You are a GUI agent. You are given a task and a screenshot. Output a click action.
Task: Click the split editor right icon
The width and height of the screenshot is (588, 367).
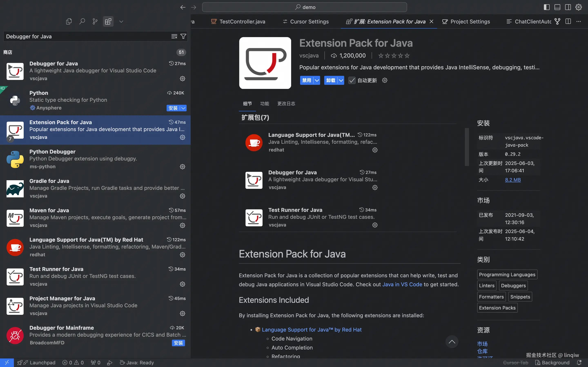pyautogui.click(x=568, y=21)
